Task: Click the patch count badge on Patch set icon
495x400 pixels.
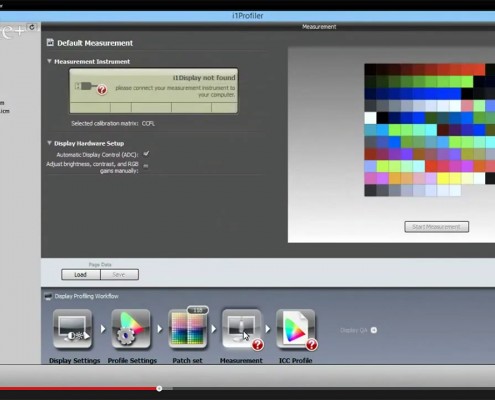Action: [198, 310]
